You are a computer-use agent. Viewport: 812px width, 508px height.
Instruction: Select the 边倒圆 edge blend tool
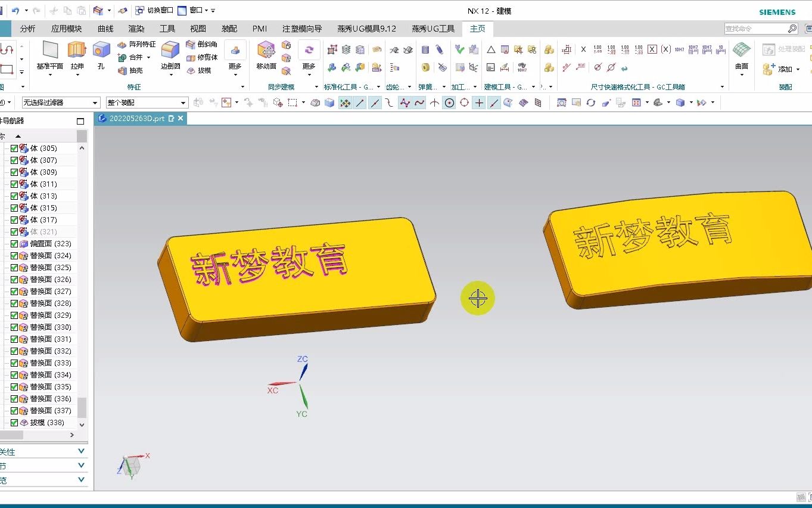pyautogui.click(x=170, y=55)
